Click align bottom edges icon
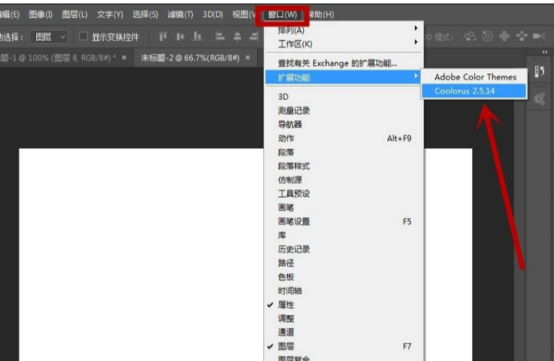This screenshot has height=361, width=554. pyautogui.click(x=198, y=36)
